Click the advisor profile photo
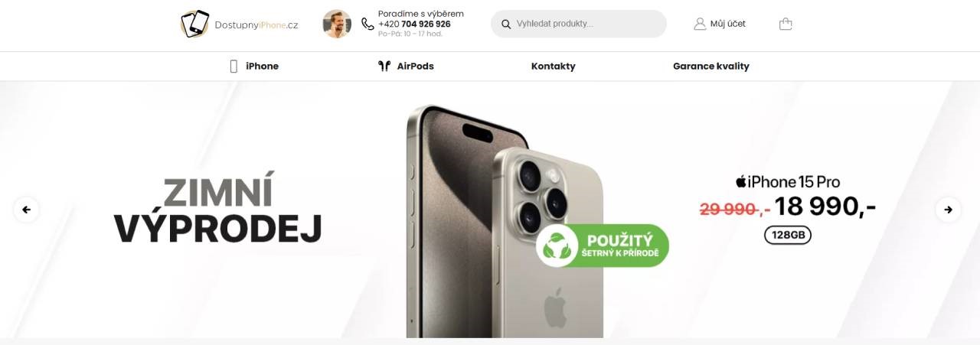This screenshot has height=345, width=980. pos(337,24)
